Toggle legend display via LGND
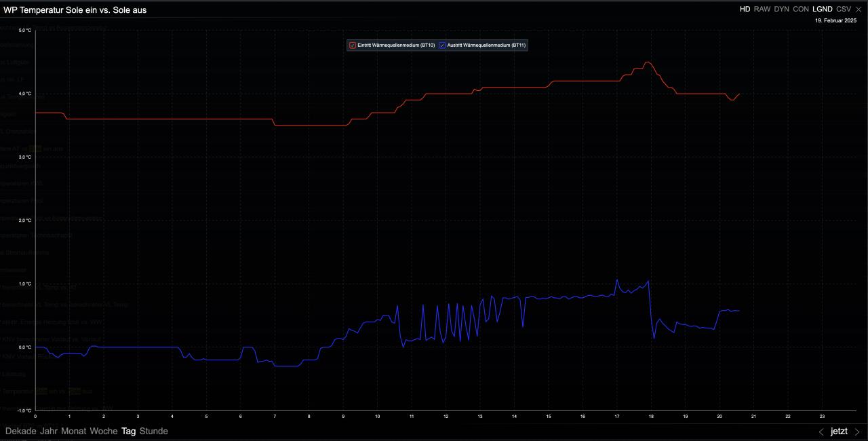This screenshot has width=868, height=441. coord(822,9)
